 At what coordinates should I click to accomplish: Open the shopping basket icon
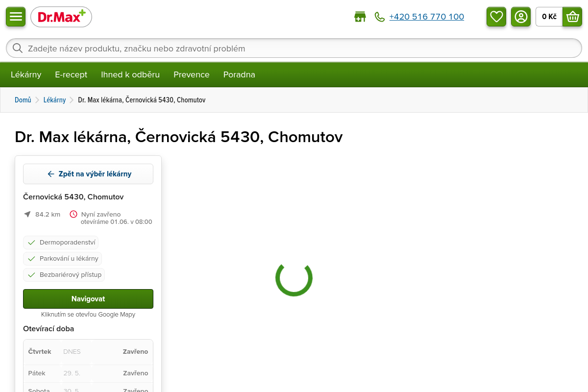pyautogui.click(x=572, y=17)
